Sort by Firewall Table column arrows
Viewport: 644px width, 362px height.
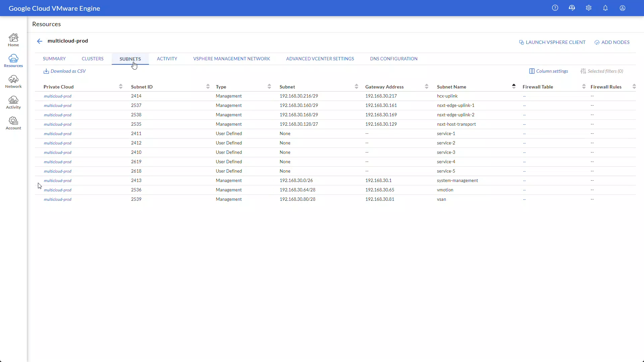(584, 86)
